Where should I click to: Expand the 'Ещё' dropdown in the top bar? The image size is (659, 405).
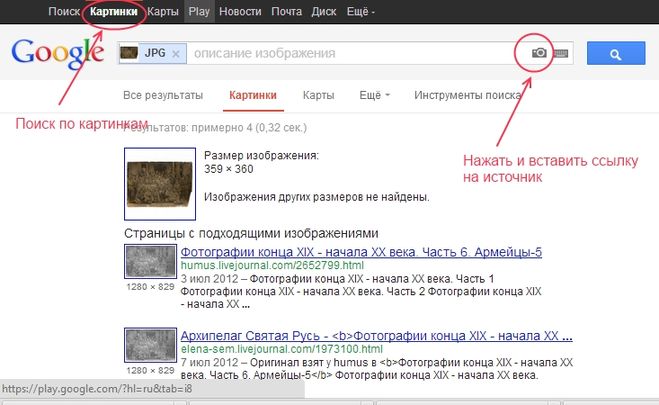point(361,11)
